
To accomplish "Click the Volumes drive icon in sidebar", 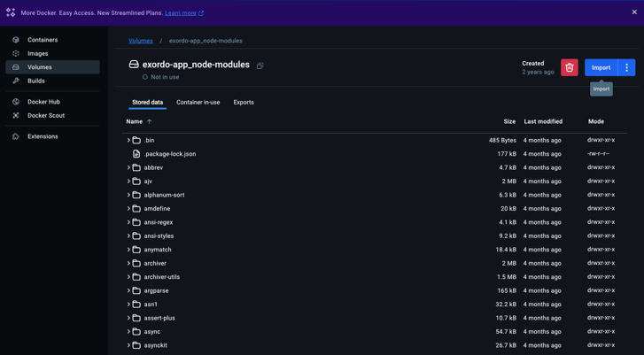I will pyautogui.click(x=16, y=67).
